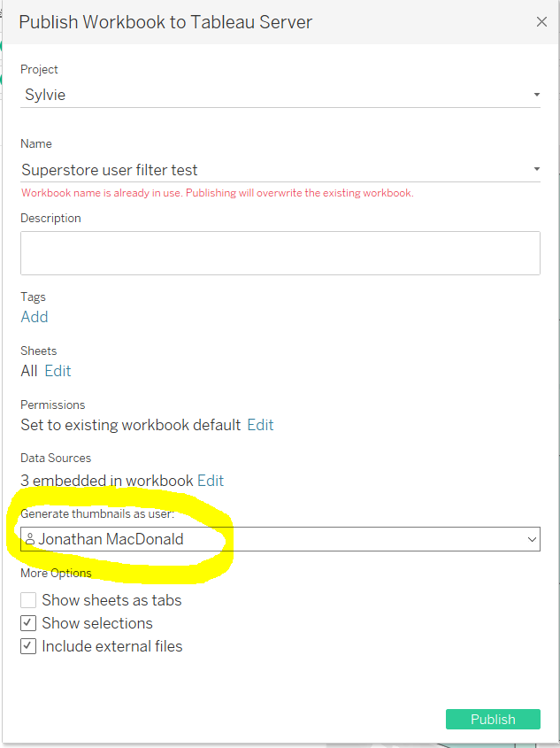
Task: Edit the Sheets selection
Action: (x=58, y=371)
